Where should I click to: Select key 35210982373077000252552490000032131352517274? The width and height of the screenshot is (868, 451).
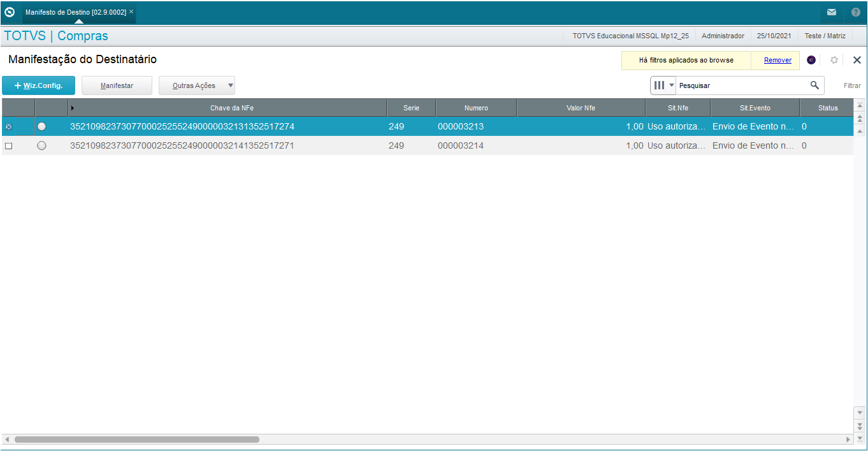pyautogui.click(x=182, y=127)
